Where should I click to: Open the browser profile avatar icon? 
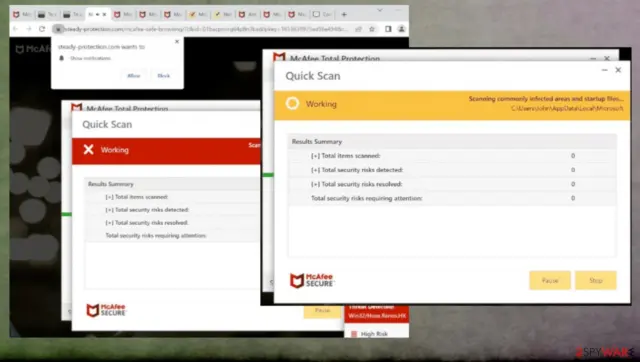pyautogui.click(x=402, y=29)
